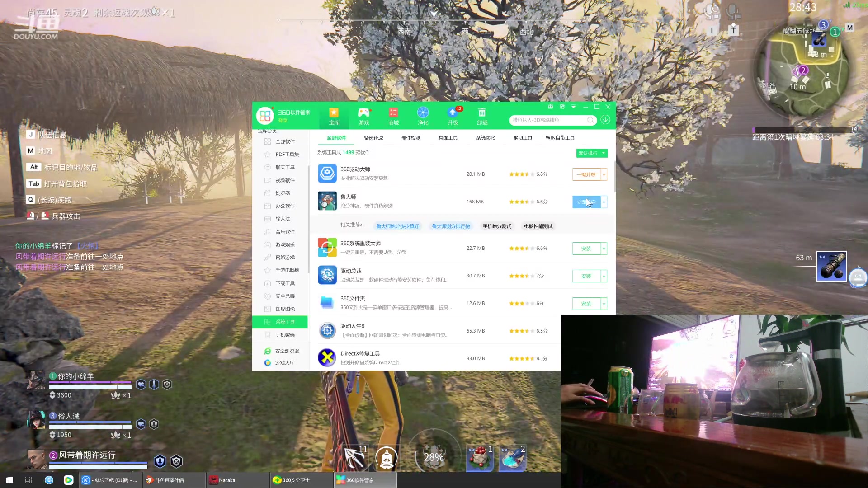The image size is (868, 488).
Task: Switch to the WIN自带工具 tab
Action: 560,138
